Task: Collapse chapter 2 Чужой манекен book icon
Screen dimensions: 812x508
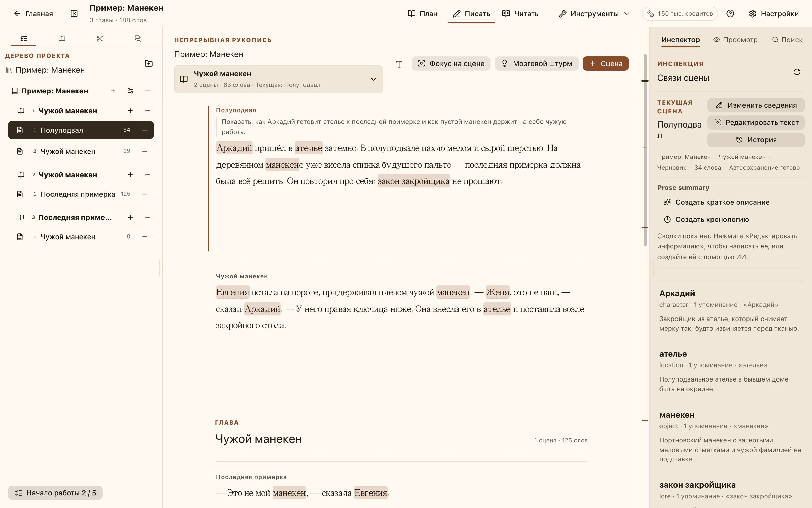Action: tap(21, 175)
